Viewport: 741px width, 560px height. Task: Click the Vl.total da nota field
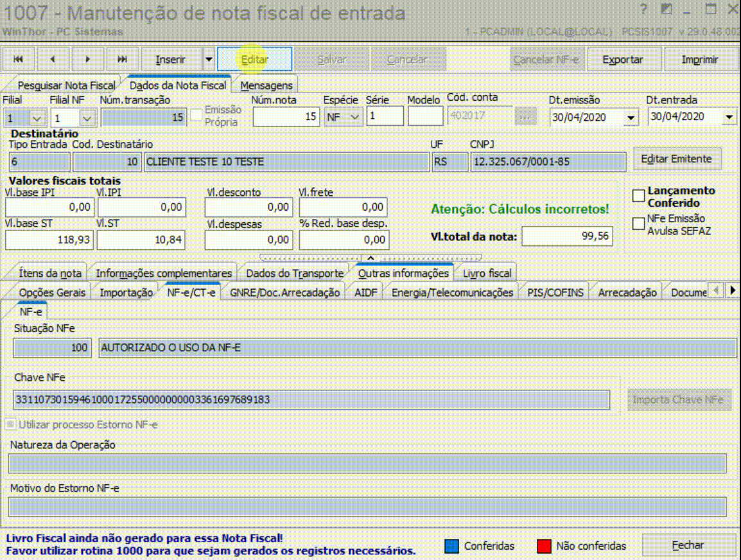(568, 236)
